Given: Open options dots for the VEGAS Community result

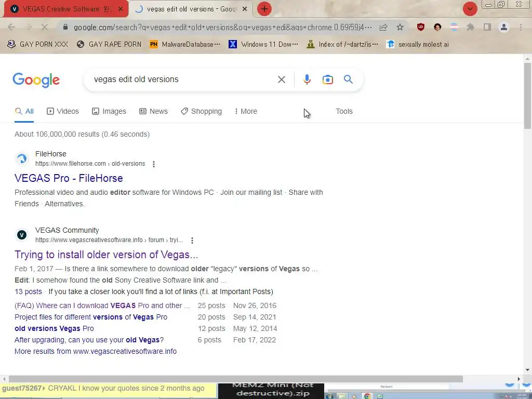Looking at the screenshot, I should [x=192, y=240].
